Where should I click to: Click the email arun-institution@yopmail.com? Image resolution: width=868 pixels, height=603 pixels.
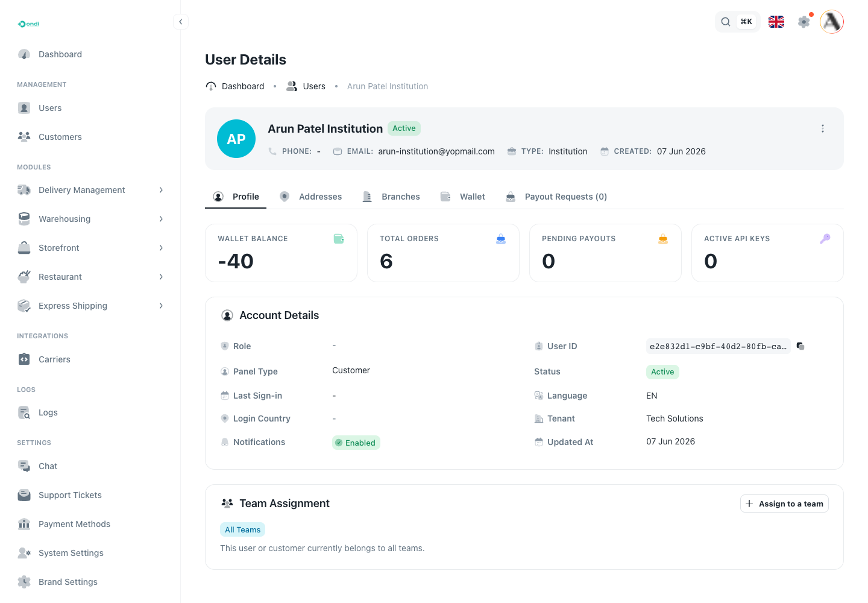(436, 151)
